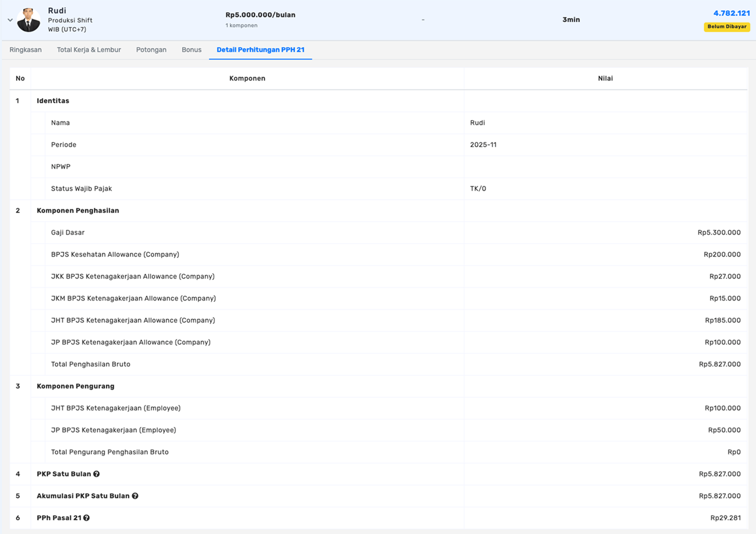Switch to Total Kerja & Lembur tab
This screenshot has width=756, height=534.
click(x=89, y=50)
